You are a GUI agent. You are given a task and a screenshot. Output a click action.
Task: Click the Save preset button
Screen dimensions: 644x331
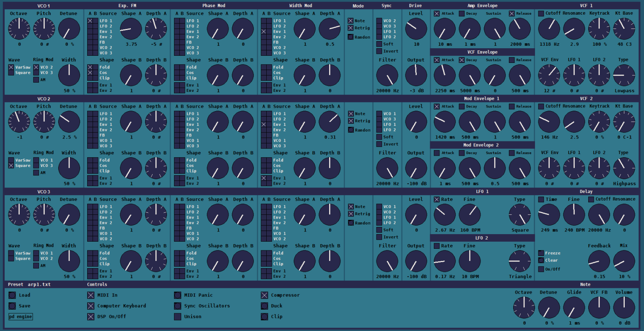(x=12, y=306)
